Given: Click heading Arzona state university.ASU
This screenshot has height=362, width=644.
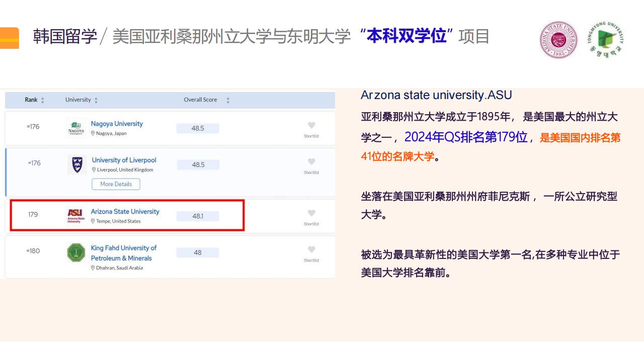Looking at the screenshot, I should [436, 95].
